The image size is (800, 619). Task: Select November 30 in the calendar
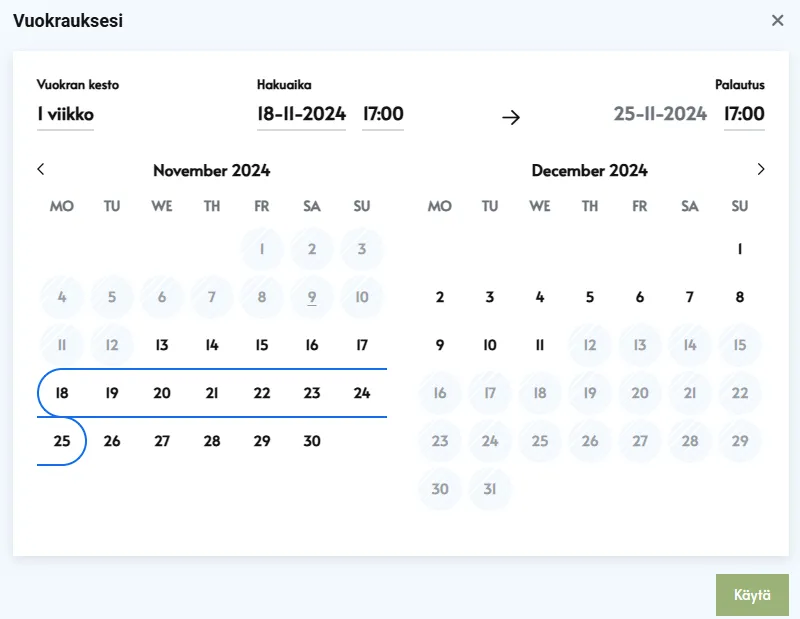312,441
